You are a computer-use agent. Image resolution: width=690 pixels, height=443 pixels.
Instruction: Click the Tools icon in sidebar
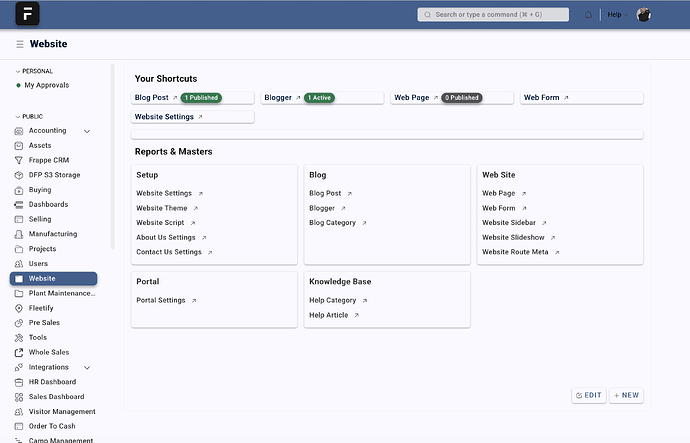click(18, 337)
